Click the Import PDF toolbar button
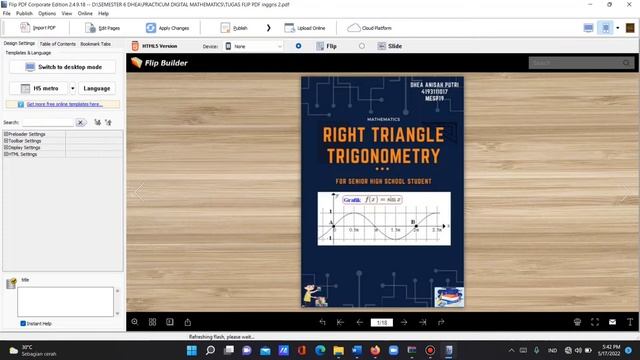This screenshot has height=360, width=640. point(38,28)
